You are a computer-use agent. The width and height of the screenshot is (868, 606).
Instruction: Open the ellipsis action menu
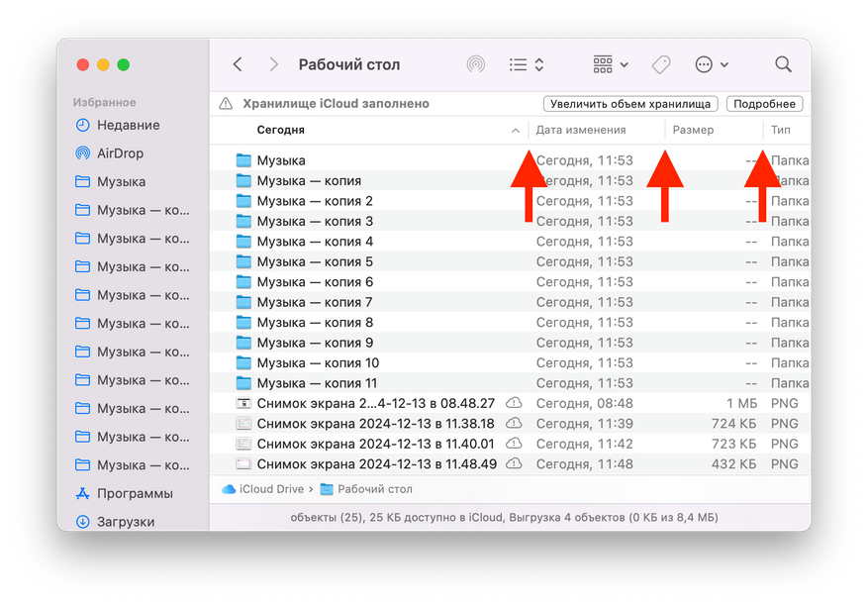tap(712, 64)
